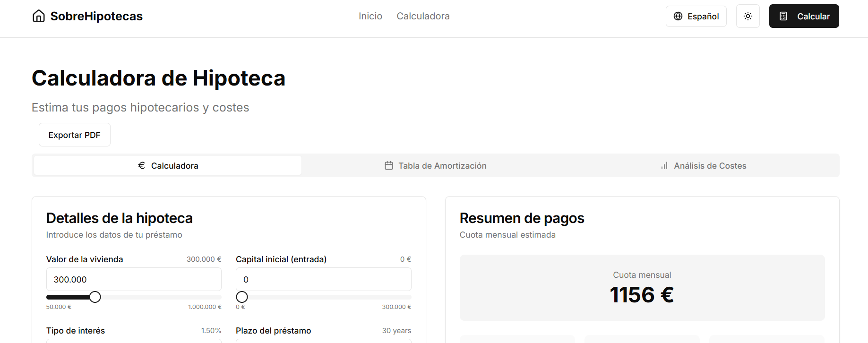This screenshot has height=343, width=868.
Task: Focus the Capital inicial (entrada) input field
Action: coord(323,279)
